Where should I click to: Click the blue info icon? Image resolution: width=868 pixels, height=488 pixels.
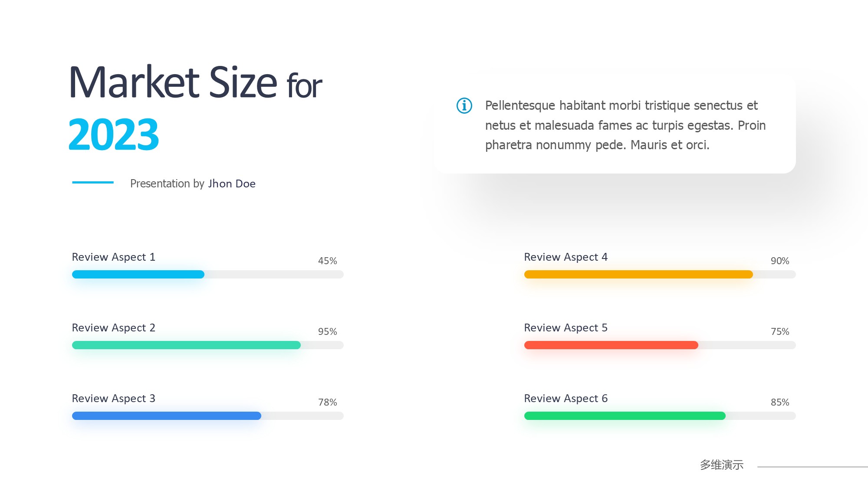pyautogui.click(x=464, y=105)
